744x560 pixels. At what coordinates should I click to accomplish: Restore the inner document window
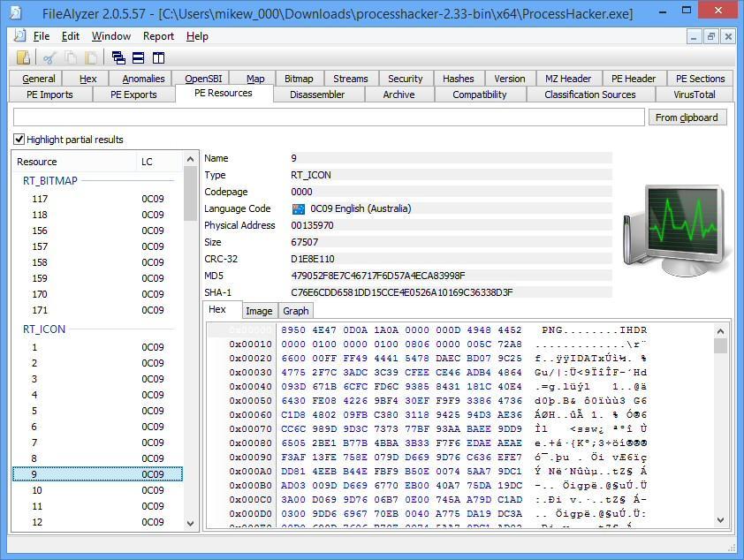pyautogui.click(x=710, y=36)
